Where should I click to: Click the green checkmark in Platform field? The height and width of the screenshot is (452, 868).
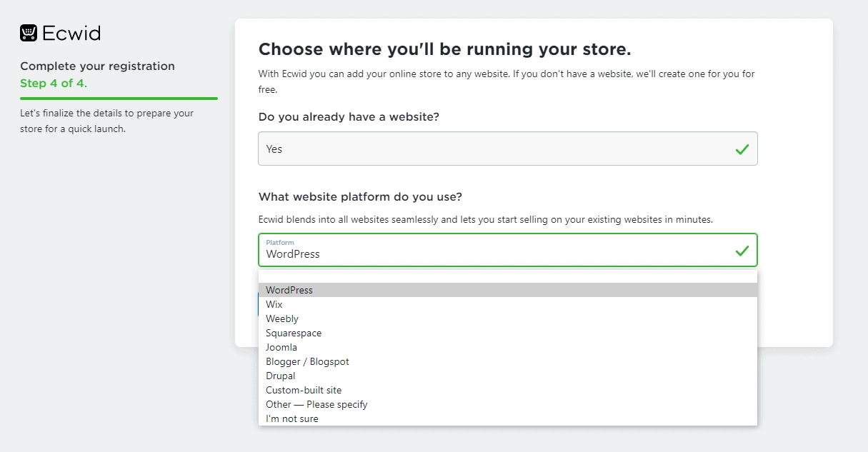(x=744, y=250)
